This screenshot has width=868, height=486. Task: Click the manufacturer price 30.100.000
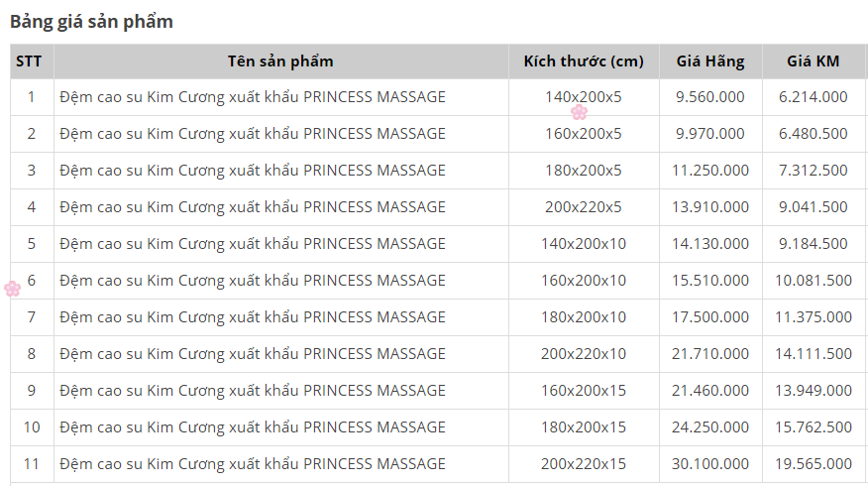(x=710, y=464)
